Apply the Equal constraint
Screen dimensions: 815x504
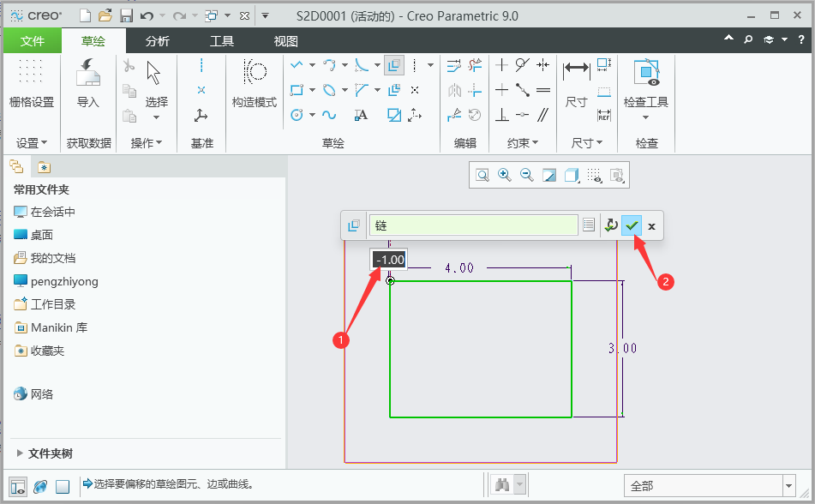(543, 90)
